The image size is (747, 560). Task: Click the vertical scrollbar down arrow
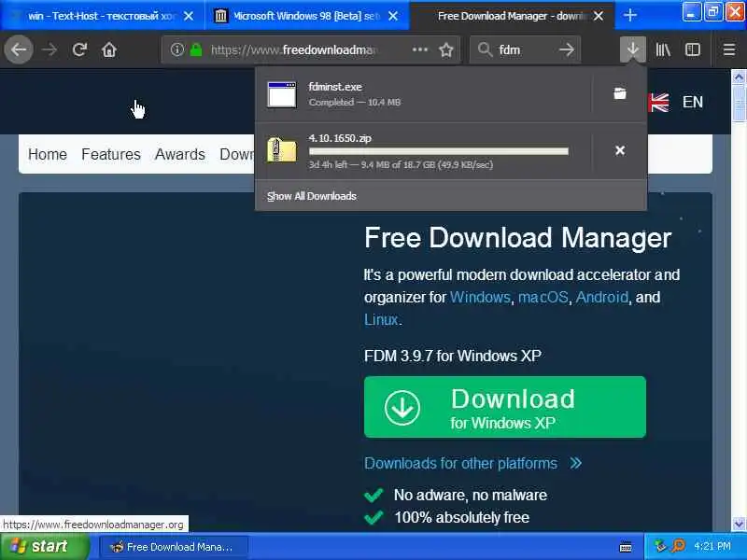(x=739, y=524)
